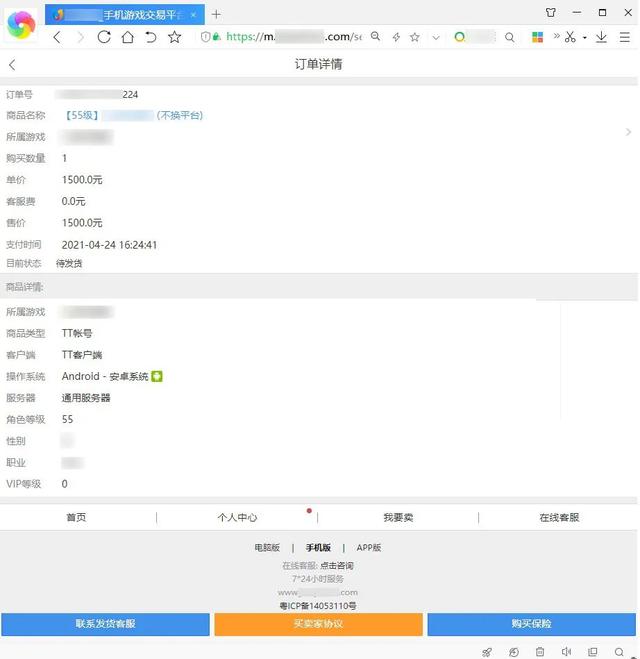
Task: Show more extensions with the double chevron
Action: pos(556,36)
